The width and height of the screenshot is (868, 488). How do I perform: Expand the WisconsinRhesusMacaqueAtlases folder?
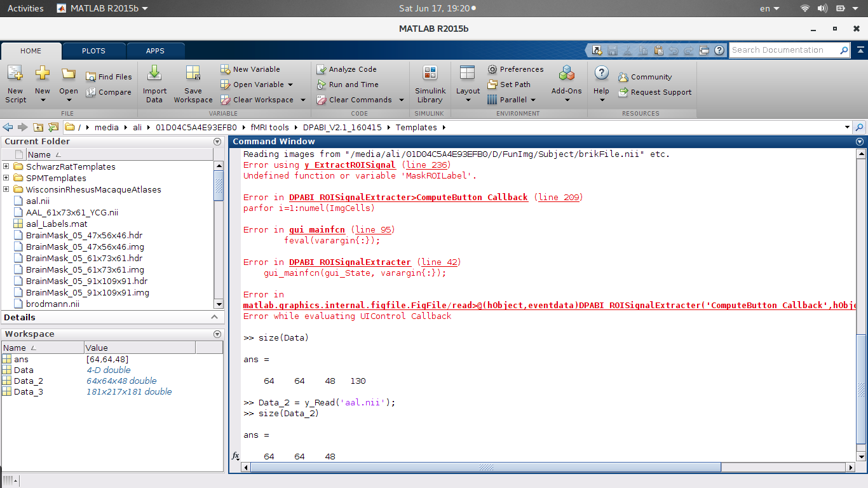coord(6,189)
